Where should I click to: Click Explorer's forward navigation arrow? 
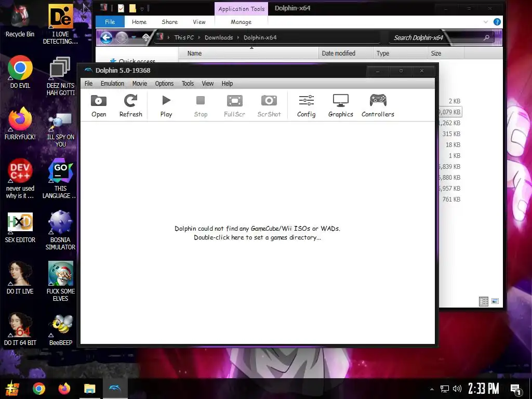(x=122, y=37)
